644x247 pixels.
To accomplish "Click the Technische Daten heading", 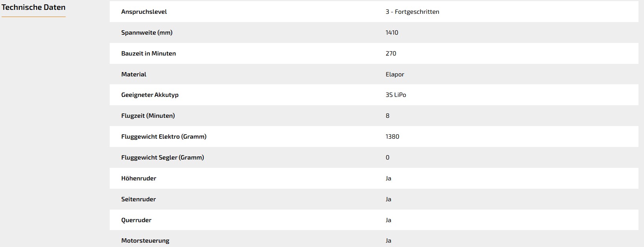I will click(x=33, y=7).
